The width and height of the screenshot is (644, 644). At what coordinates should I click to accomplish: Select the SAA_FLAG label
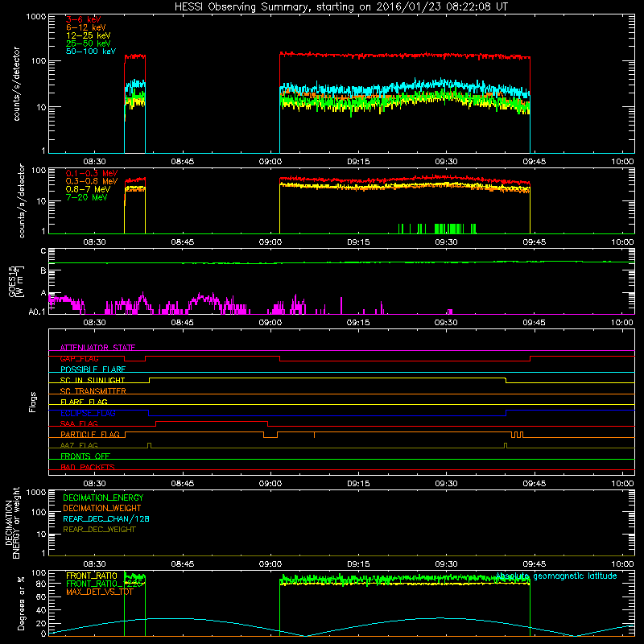[79, 423]
